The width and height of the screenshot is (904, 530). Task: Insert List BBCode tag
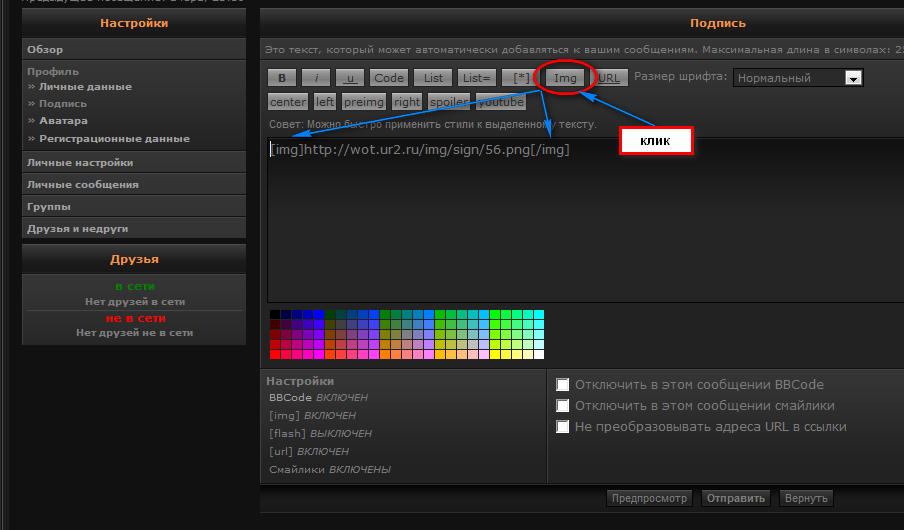pos(433,78)
